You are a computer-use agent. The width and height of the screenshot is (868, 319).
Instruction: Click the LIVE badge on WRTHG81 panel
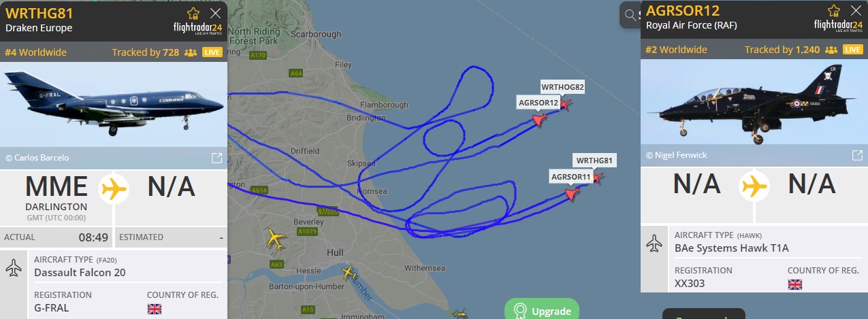click(212, 52)
